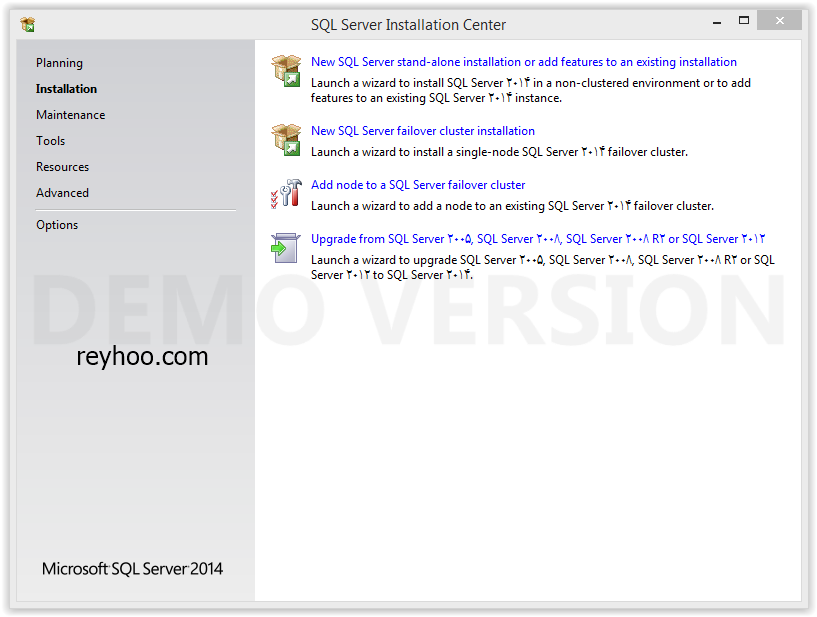This screenshot has height=617, width=817.
Task: Go to the Maintenance page
Action: pos(70,115)
